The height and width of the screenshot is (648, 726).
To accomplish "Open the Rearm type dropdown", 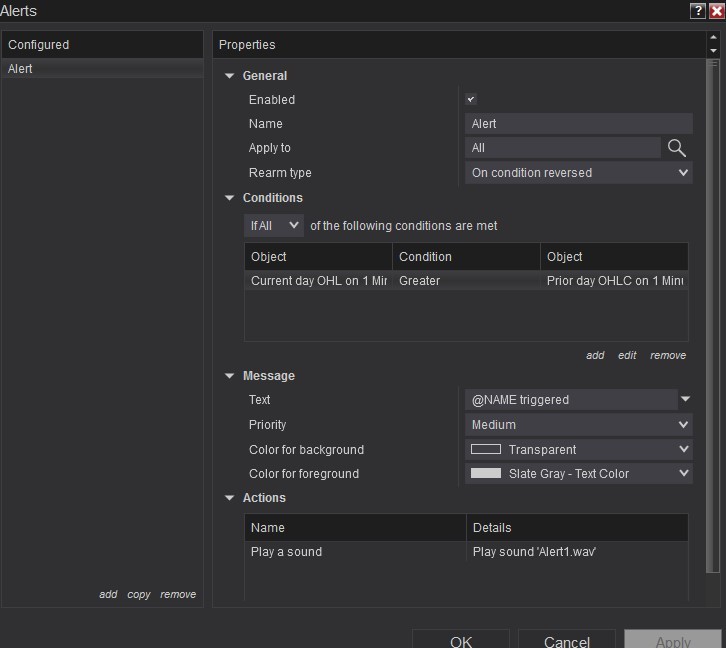I will 579,173.
